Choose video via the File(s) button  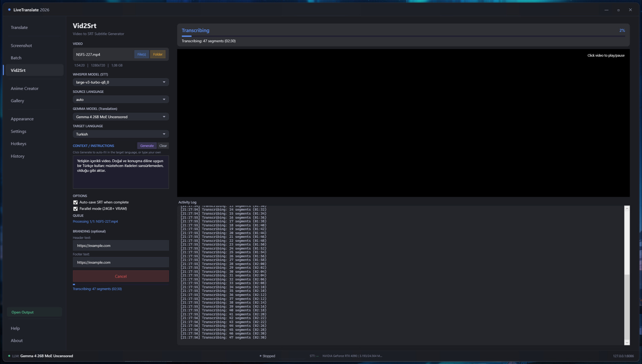(141, 54)
